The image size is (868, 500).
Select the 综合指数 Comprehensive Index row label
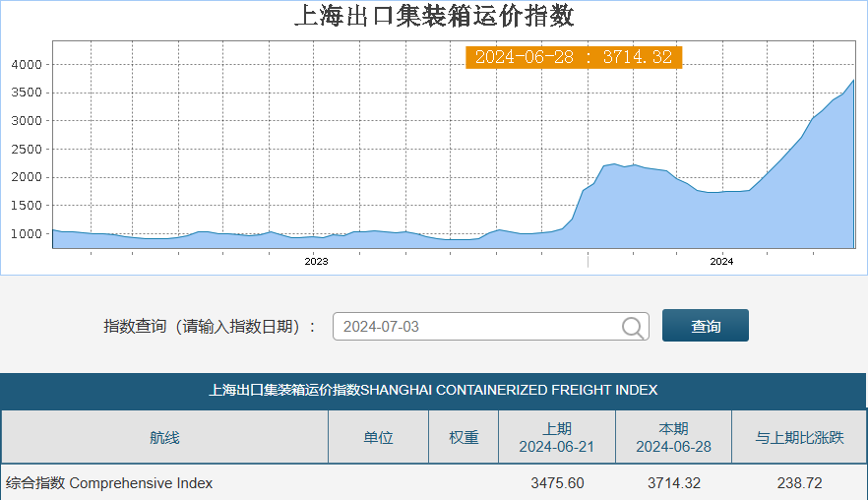click(x=109, y=483)
